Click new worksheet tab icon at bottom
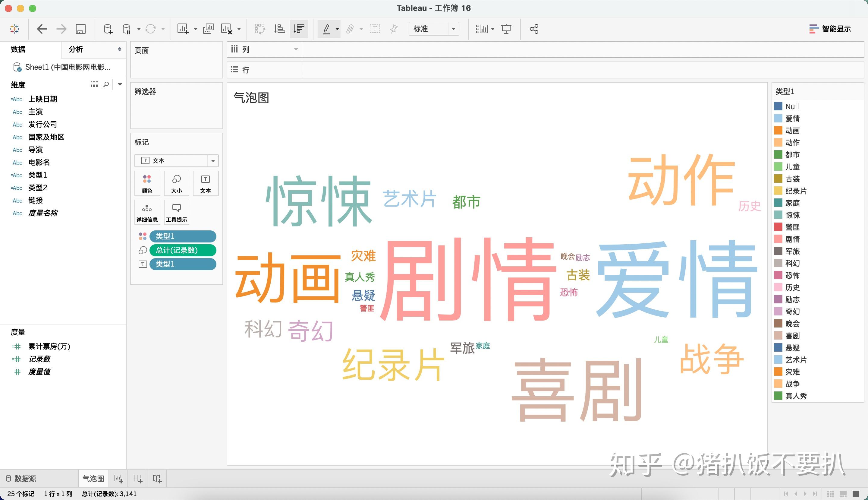The width and height of the screenshot is (868, 500). [118, 478]
